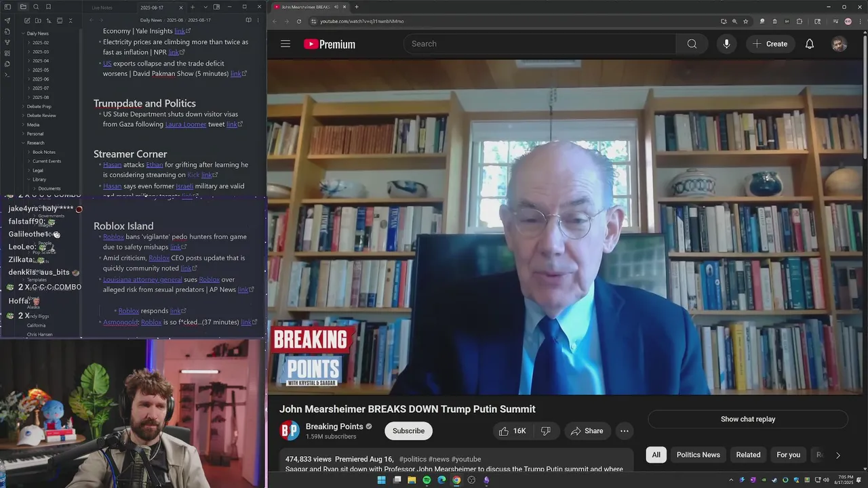This screenshot has width=868, height=488.
Task: Open note's three-dot more options menu
Action: [259, 20]
